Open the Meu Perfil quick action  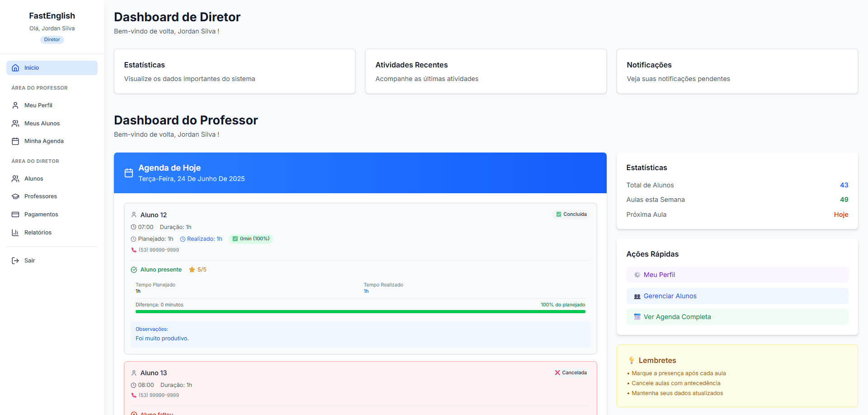(737, 275)
